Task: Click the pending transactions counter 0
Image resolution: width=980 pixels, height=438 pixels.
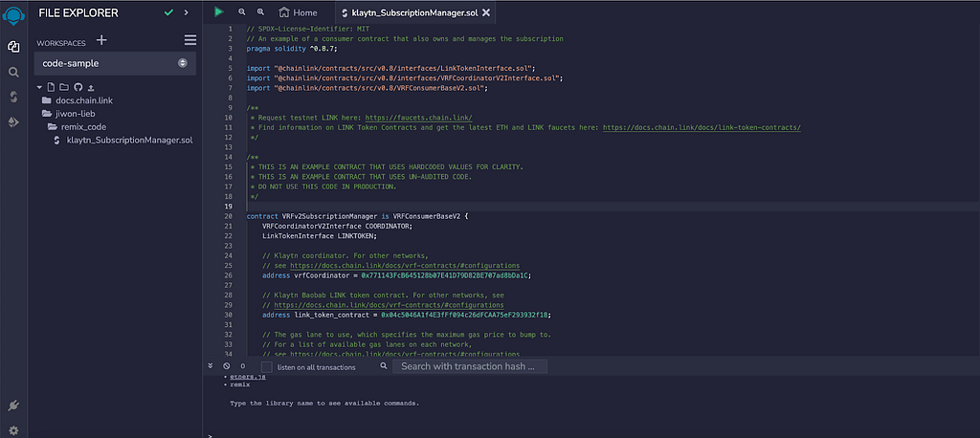Action: coord(243,367)
